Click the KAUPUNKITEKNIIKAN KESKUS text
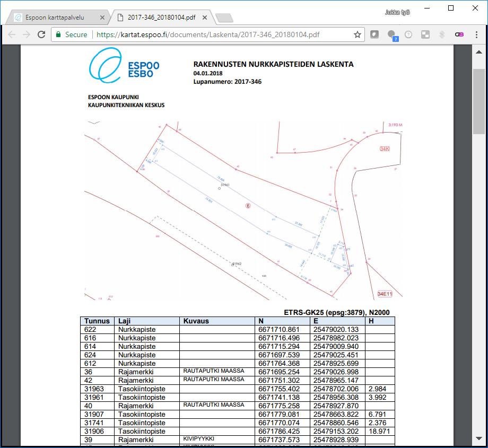Image resolution: width=488 pixels, height=448 pixels. pos(126,105)
